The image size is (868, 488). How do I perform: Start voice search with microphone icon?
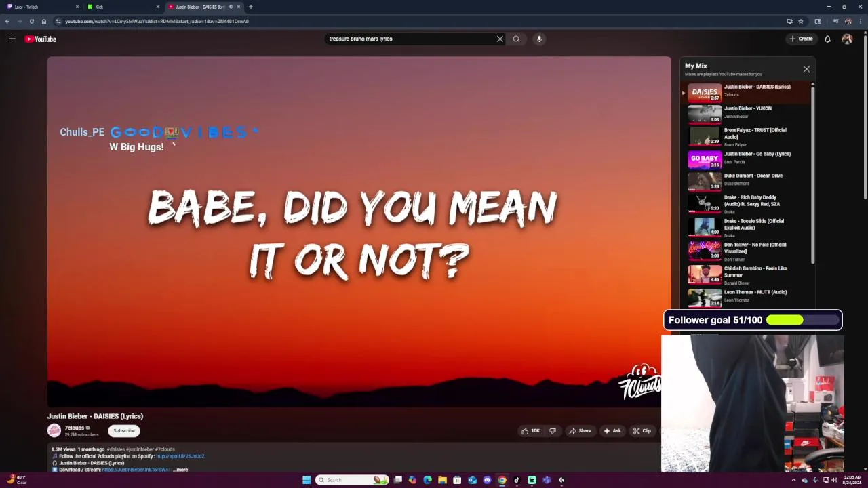(539, 39)
